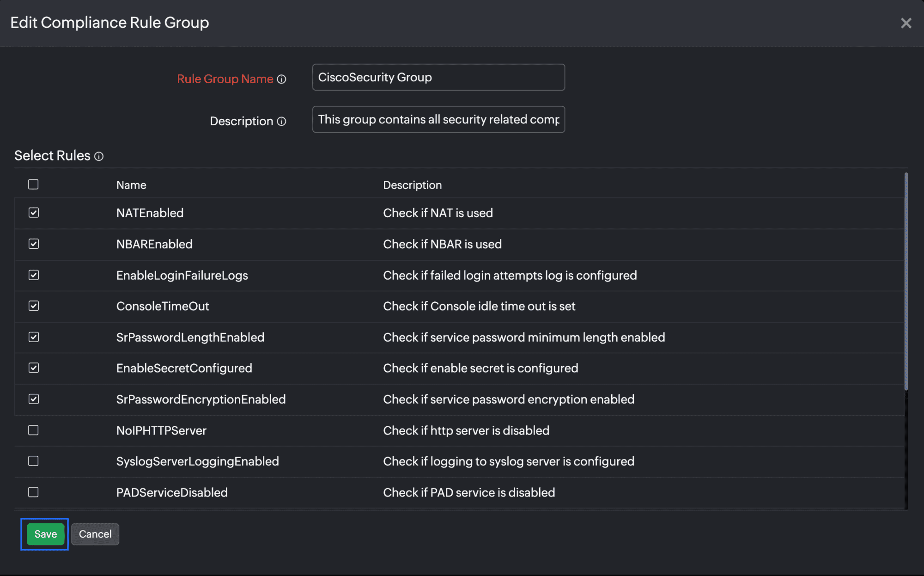Viewport: 924px width, 576px height.
Task: Toggle the select-all rules header checkbox
Action: coord(33,184)
